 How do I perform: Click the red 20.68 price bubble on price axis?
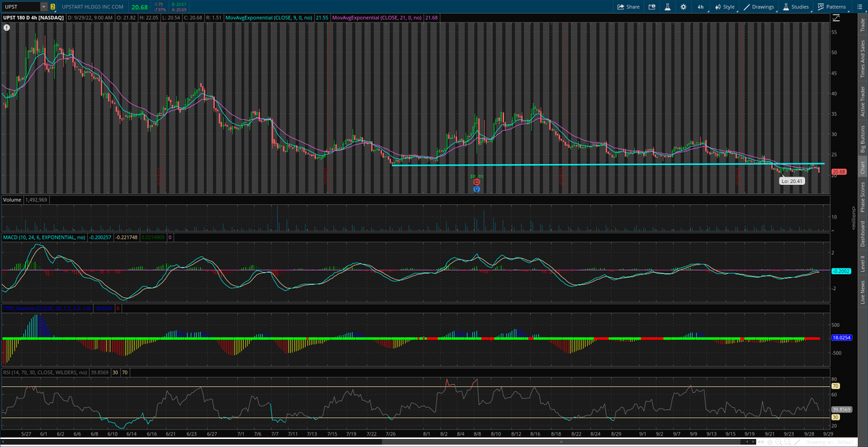pyautogui.click(x=839, y=171)
